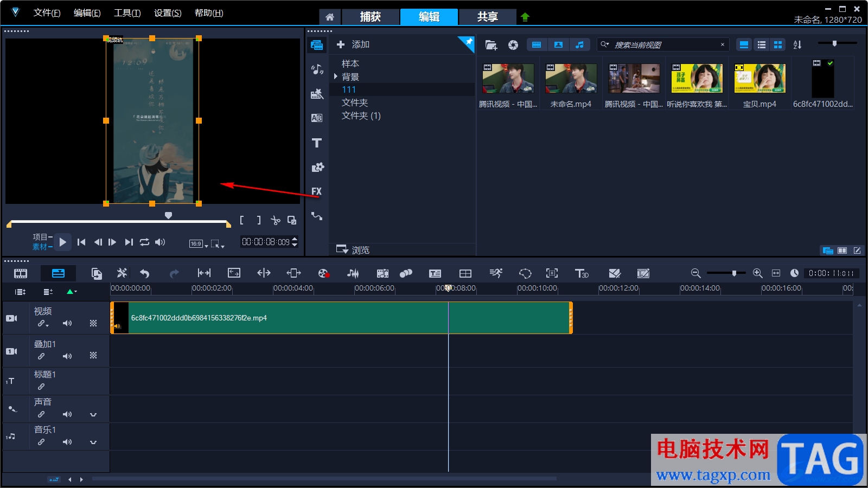Viewport: 868px width, 488px height.
Task: Click the Multi-camera editor film icon
Action: 643,273
